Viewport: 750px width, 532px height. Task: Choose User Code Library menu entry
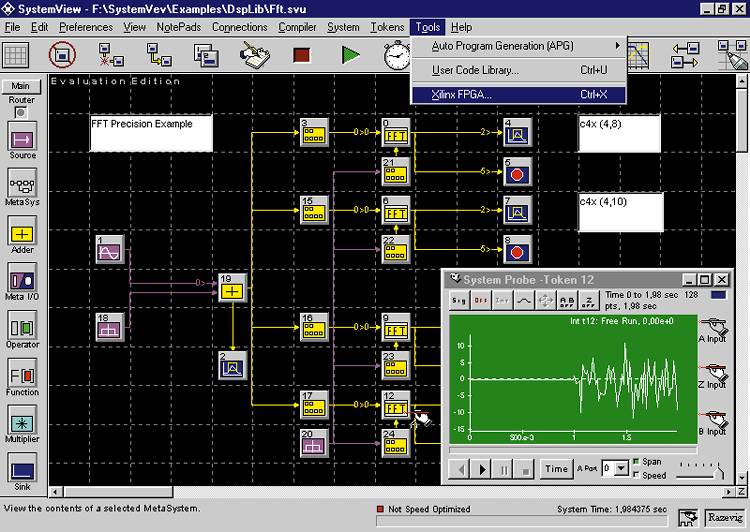[518, 70]
